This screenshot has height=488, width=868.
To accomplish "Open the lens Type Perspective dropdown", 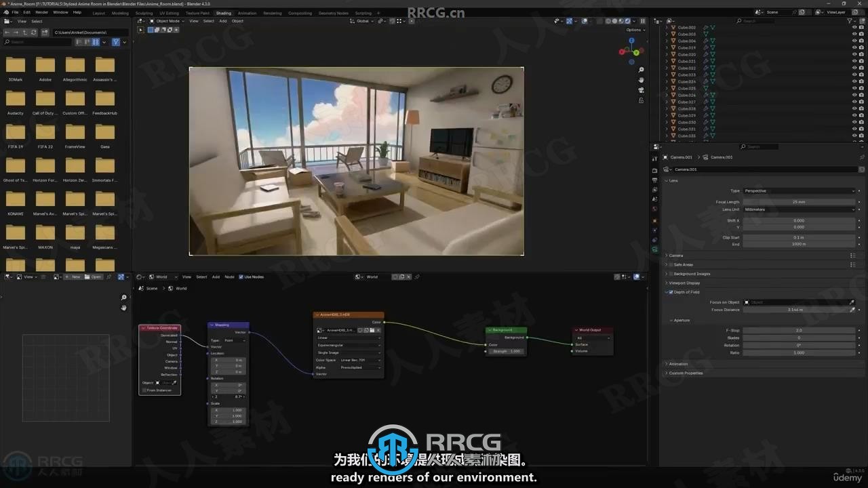I will pos(800,190).
